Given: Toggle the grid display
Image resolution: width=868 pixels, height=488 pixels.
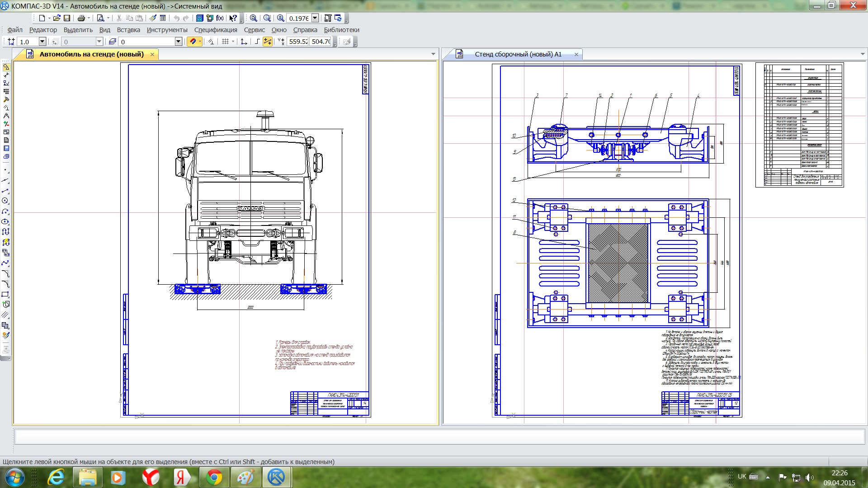Looking at the screenshot, I should 225,42.
